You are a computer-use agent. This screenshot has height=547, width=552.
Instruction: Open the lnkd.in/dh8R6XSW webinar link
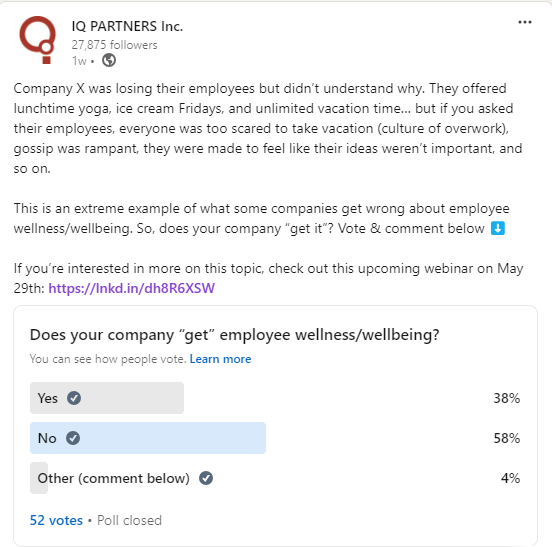[x=131, y=288]
